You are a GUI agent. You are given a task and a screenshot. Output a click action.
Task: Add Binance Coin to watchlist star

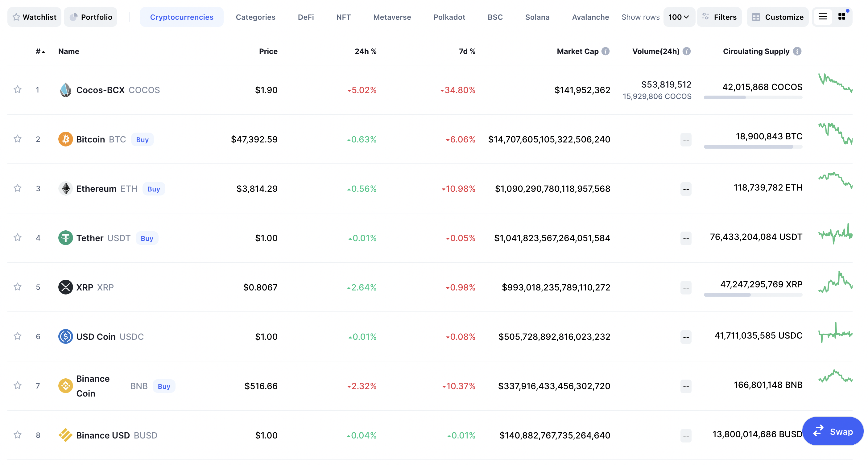pos(18,385)
